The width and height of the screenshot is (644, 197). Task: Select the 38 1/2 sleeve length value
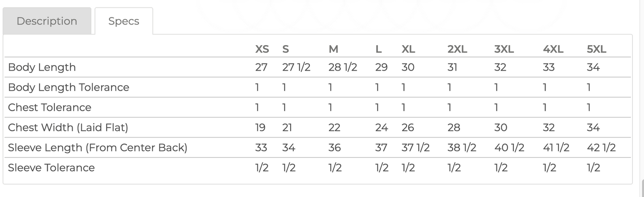(x=462, y=147)
